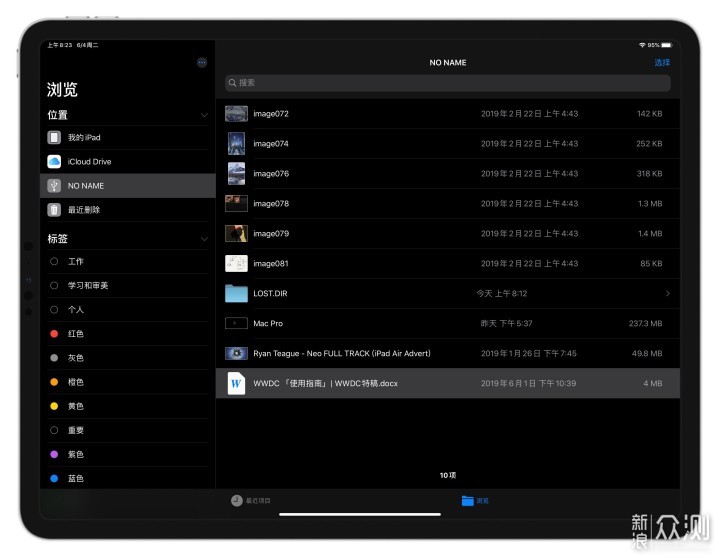Open the WWDC docx Word document icon
The width and height of the screenshot is (720, 559).
tap(236, 383)
